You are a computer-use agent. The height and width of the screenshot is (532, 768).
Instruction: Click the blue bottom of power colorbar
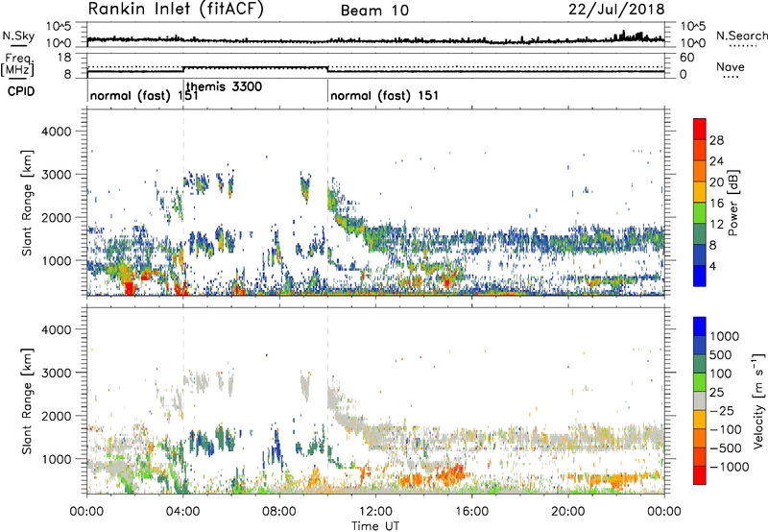pos(700,276)
